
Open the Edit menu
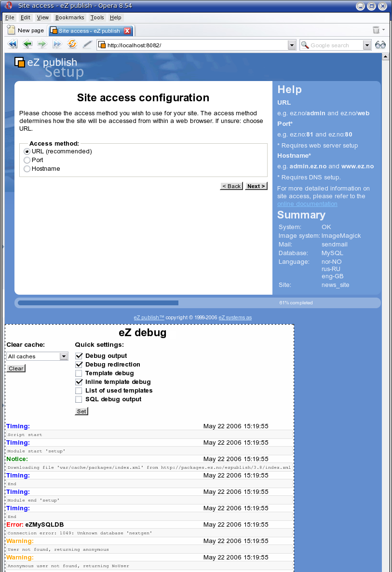pyautogui.click(x=26, y=17)
